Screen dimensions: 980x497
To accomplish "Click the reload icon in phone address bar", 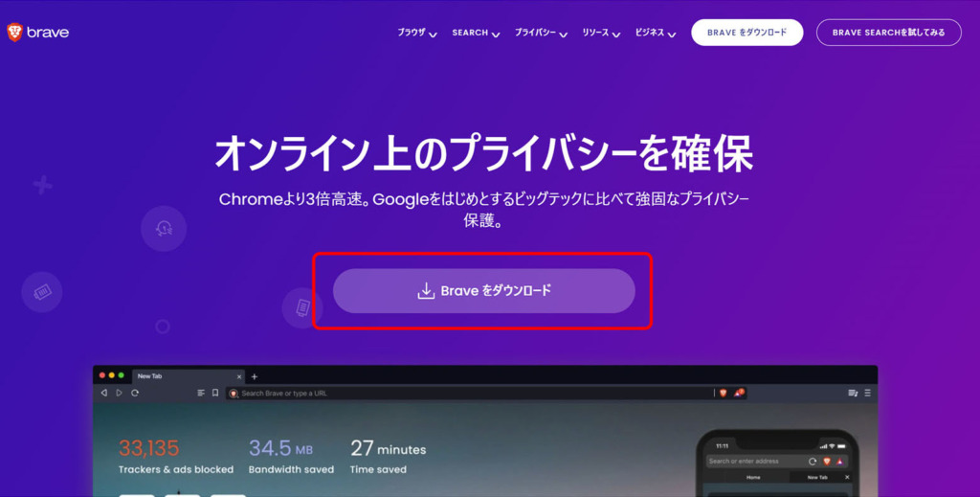I will pos(813,462).
